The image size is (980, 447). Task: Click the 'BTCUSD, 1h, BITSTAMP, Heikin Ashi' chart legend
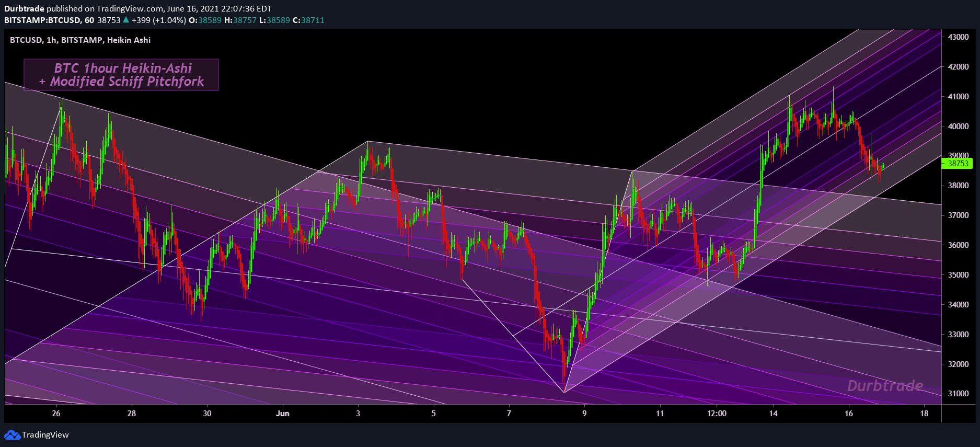pos(80,40)
